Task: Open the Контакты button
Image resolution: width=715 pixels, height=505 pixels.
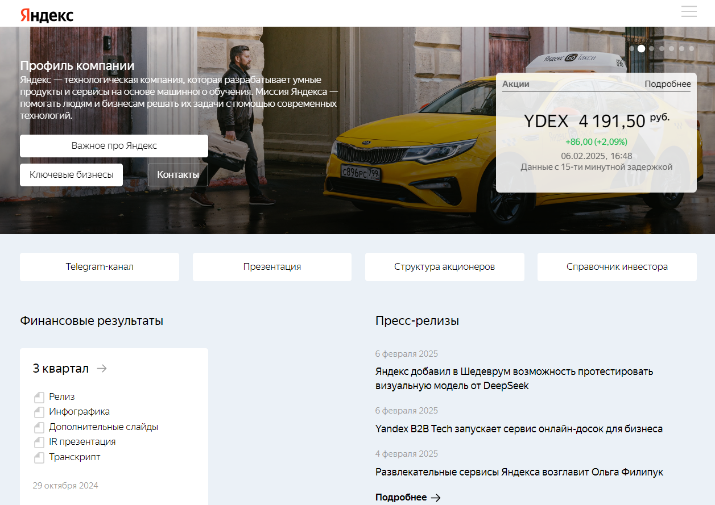Action: tap(178, 175)
